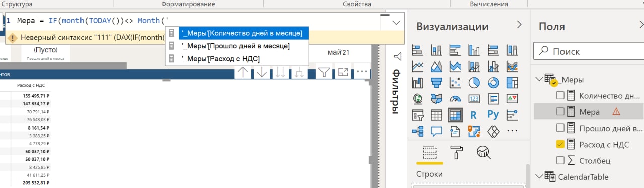Select the multi-row card visual
Viewport: 644px width, 188px height.
(x=493, y=98)
